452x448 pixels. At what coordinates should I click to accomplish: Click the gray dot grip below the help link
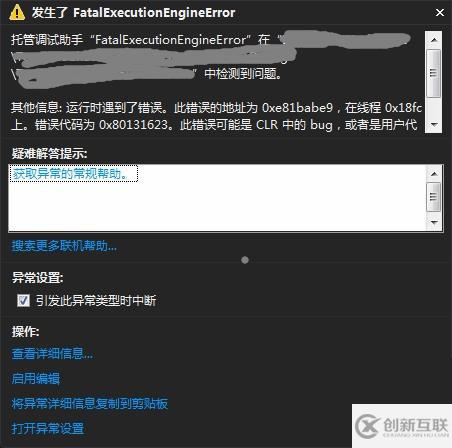(x=245, y=260)
